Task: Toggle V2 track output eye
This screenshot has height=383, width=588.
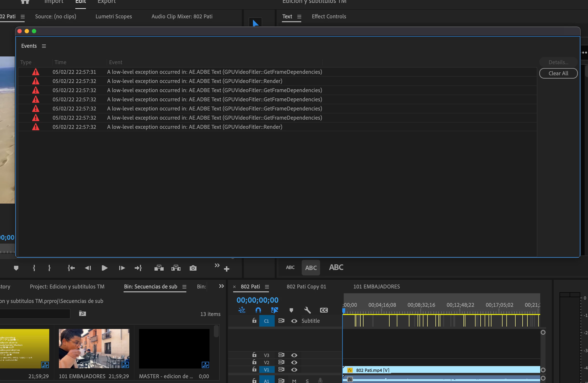Action: click(x=294, y=362)
